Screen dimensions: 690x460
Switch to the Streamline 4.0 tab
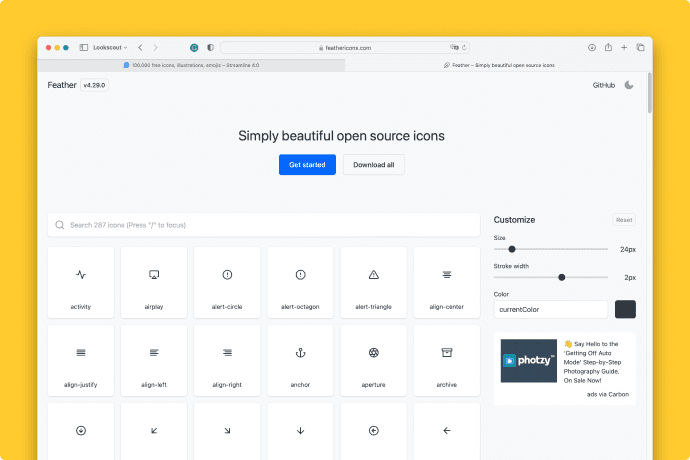[191, 65]
